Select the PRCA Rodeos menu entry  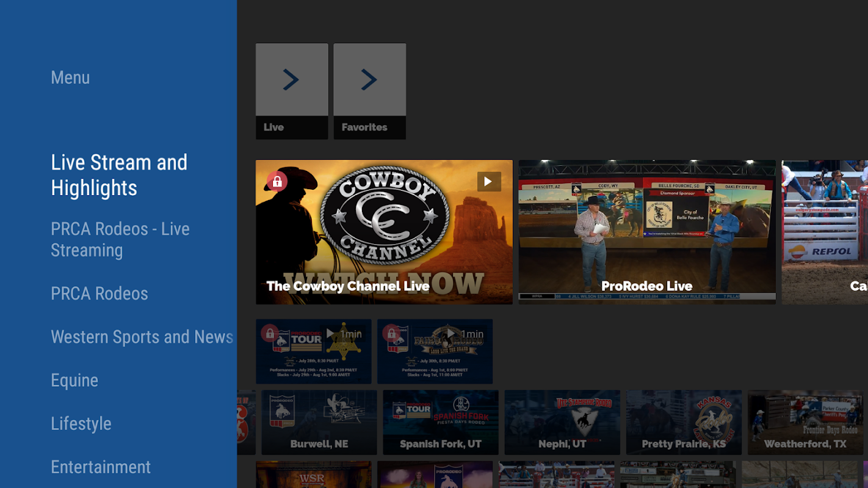click(99, 293)
